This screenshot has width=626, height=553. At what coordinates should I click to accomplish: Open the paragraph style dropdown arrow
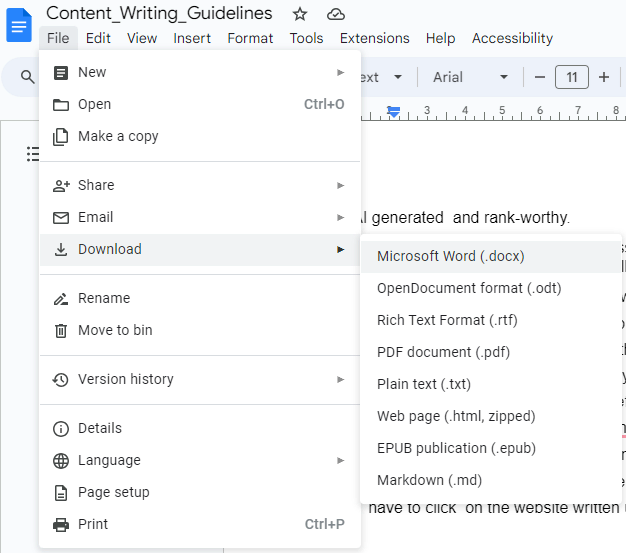tap(398, 77)
